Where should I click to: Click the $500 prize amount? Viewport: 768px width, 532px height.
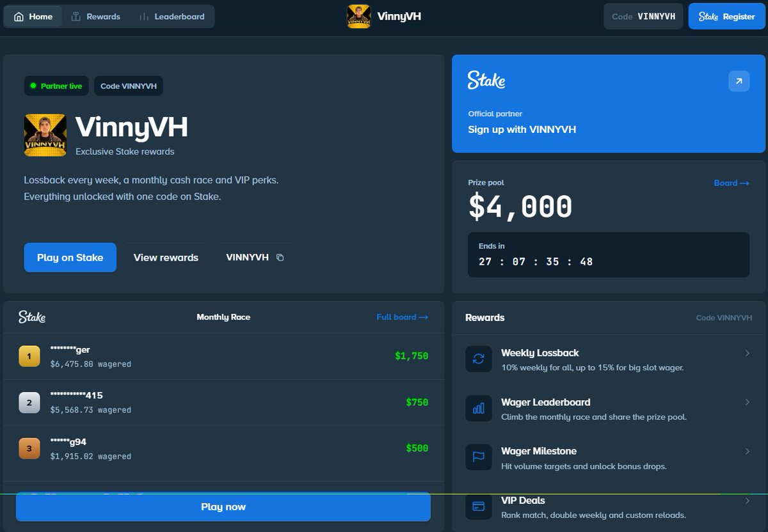[x=417, y=448]
